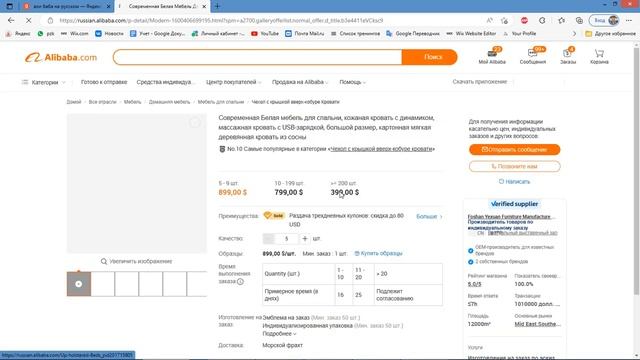
Task: Open Готово к отправке menu item
Action: point(104,82)
